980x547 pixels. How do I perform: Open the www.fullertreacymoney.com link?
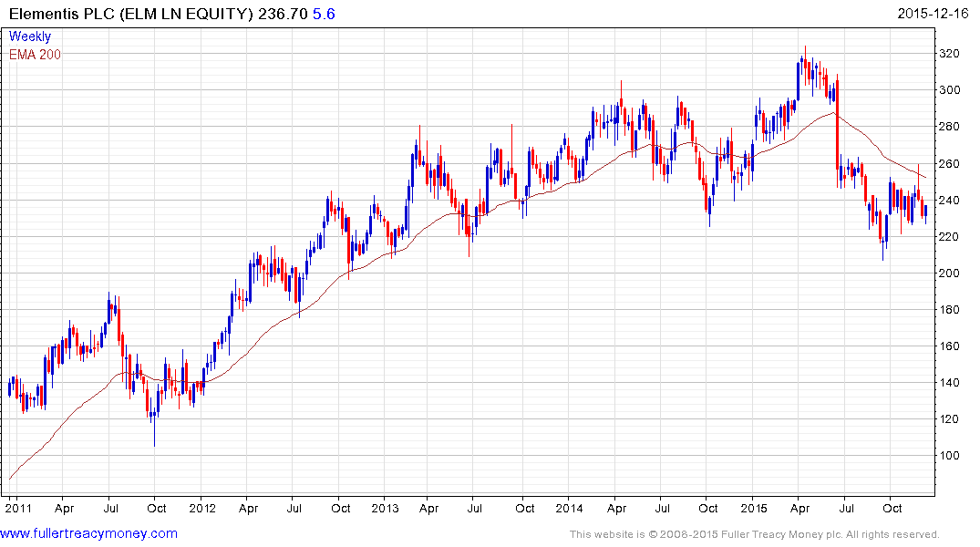click(x=88, y=533)
